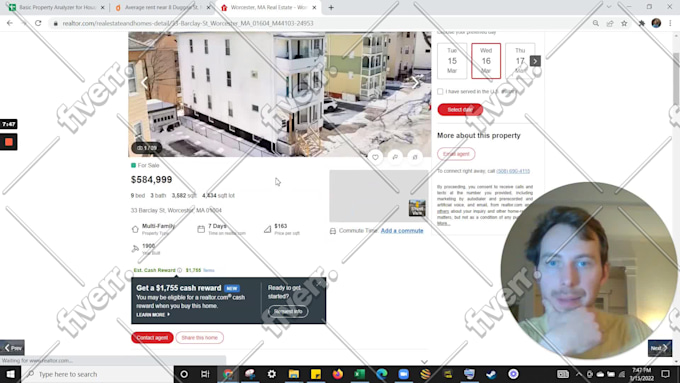680x383 pixels.
Task: Open Windows Start menu
Action: [x=10, y=374]
